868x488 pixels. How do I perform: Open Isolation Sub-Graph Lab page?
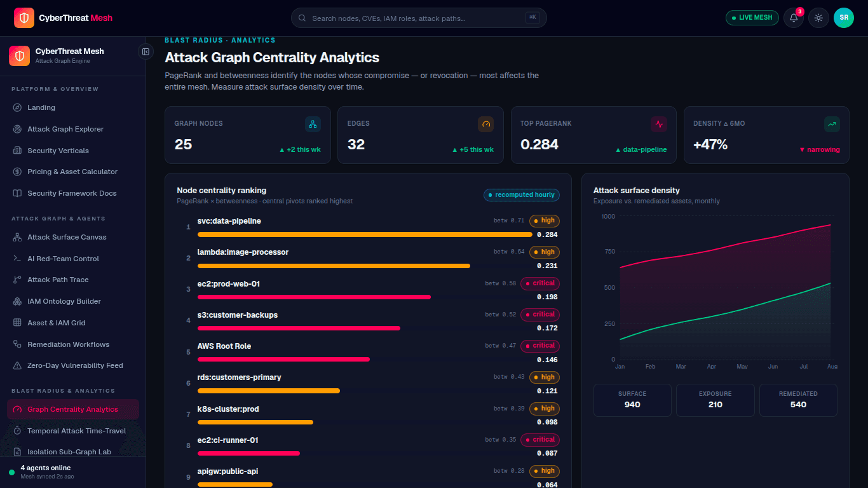pos(73,452)
